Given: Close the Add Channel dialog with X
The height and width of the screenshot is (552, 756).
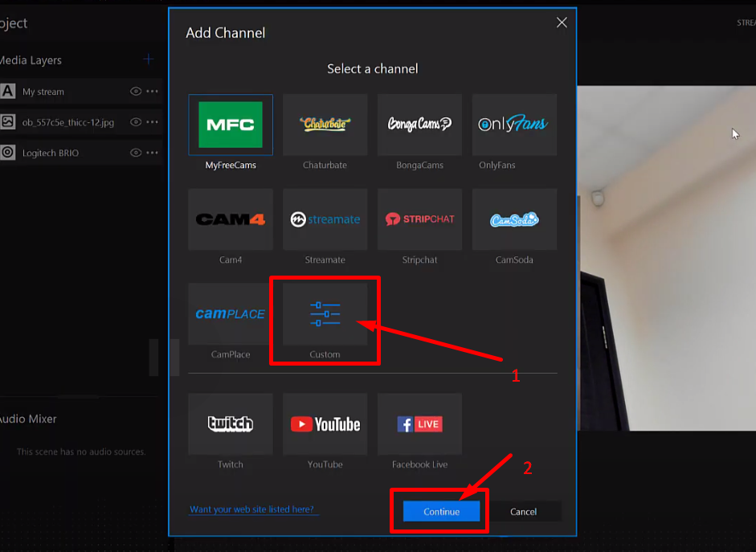Looking at the screenshot, I should point(562,22).
